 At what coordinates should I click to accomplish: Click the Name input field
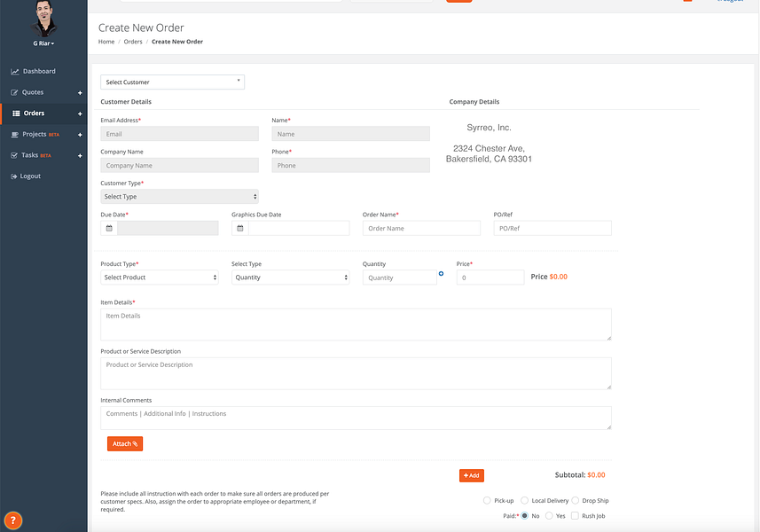[x=350, y=134]
